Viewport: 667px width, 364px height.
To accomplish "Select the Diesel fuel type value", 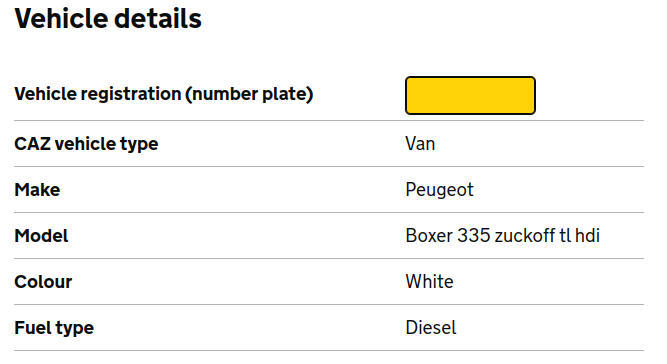I will pos(431,328).
